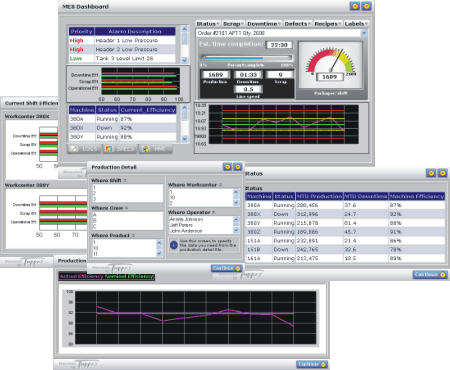Select machine 161A row in Status window
450x370 pixels.
(345, 258)
